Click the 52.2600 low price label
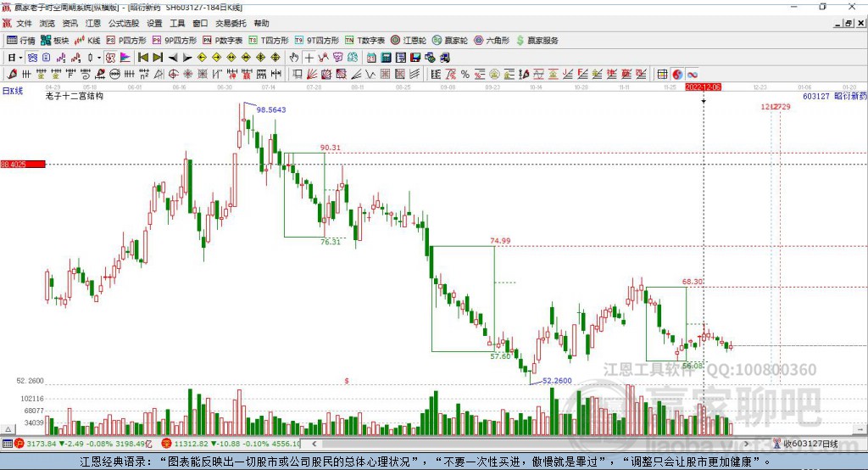 coord(557,380)
